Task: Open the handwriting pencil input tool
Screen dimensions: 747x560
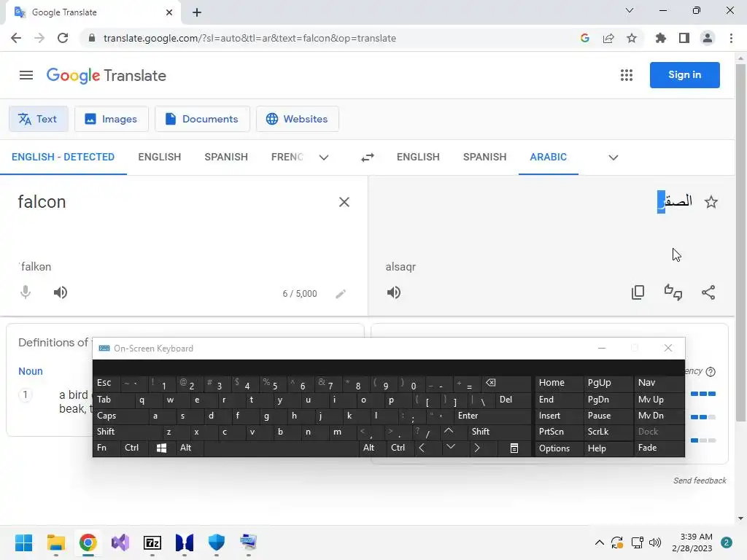Action: [x=341, y=294]
